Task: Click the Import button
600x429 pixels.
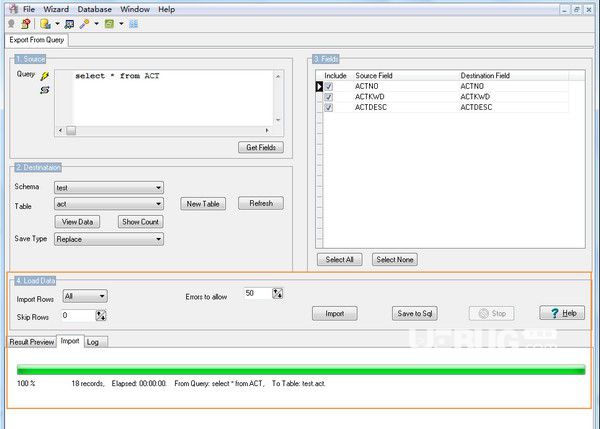Action: (x=335, y=313)
